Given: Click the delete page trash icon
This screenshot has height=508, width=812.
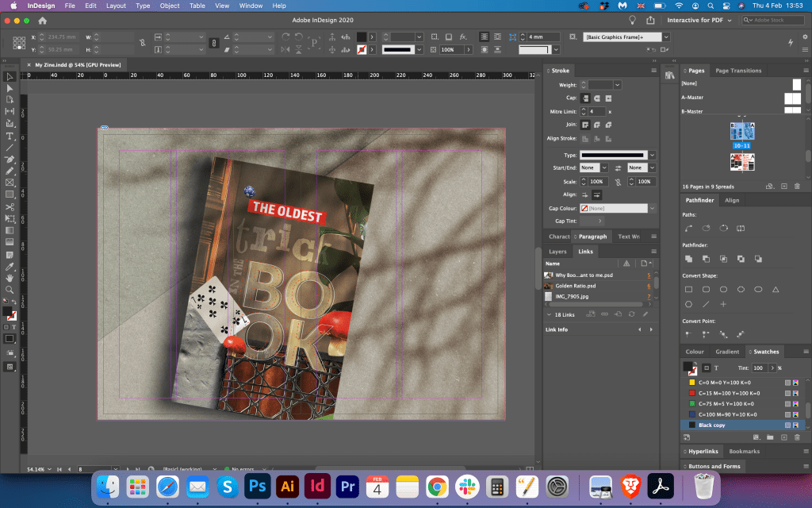Looking at the screenshot, I should (797, 186).
